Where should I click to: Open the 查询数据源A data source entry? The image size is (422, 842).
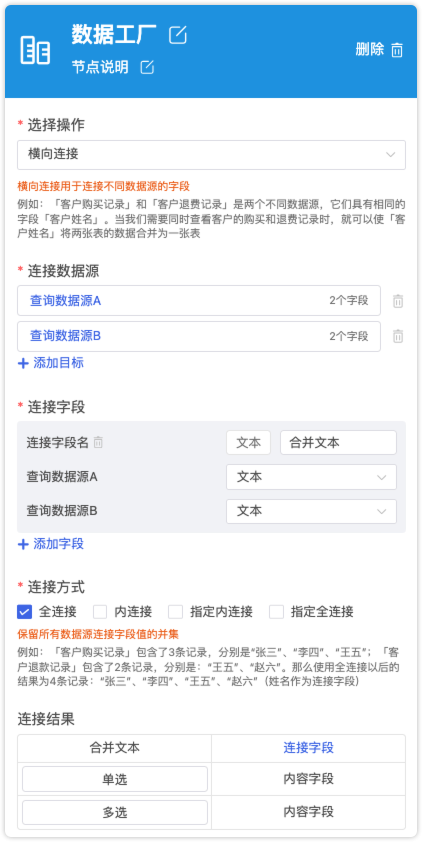199,301
